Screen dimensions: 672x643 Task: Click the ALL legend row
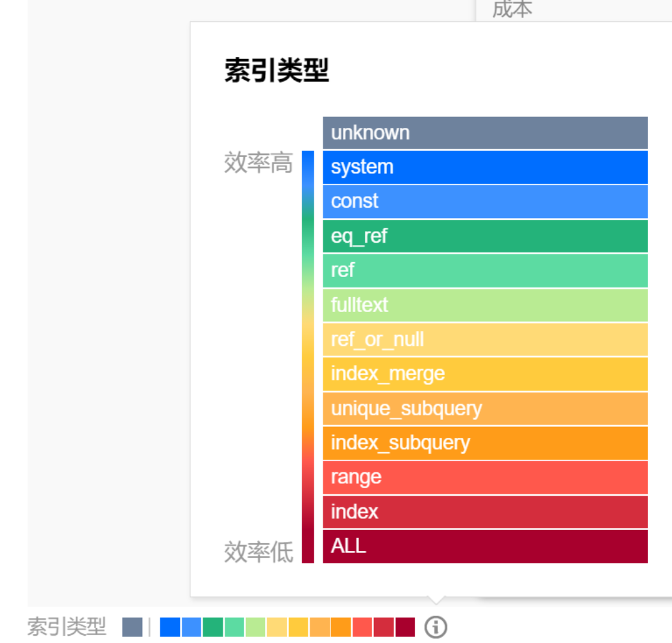click(x=485, y=546)
